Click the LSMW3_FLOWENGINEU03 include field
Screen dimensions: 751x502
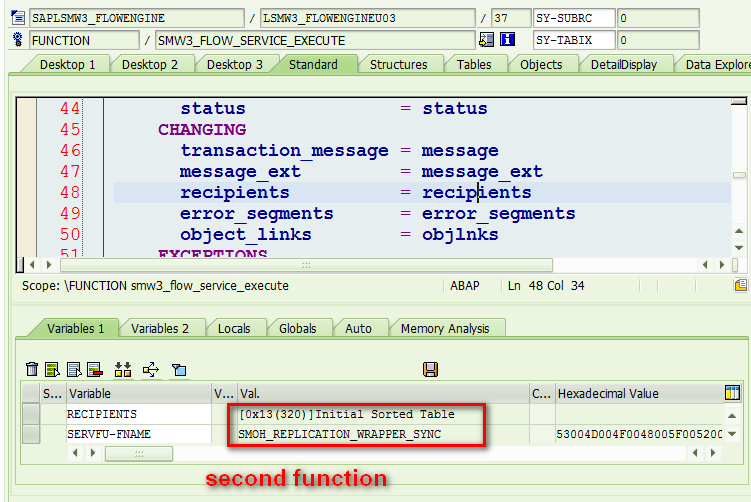368,18
